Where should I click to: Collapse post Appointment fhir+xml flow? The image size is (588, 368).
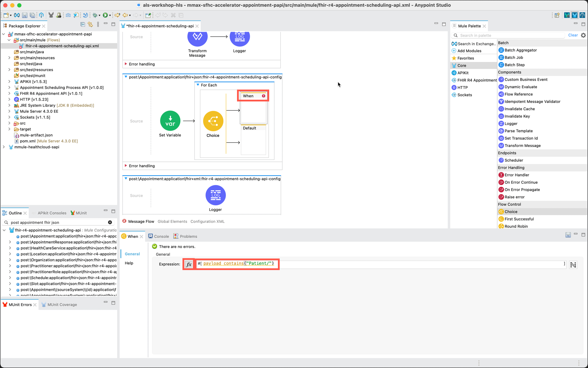126,179
